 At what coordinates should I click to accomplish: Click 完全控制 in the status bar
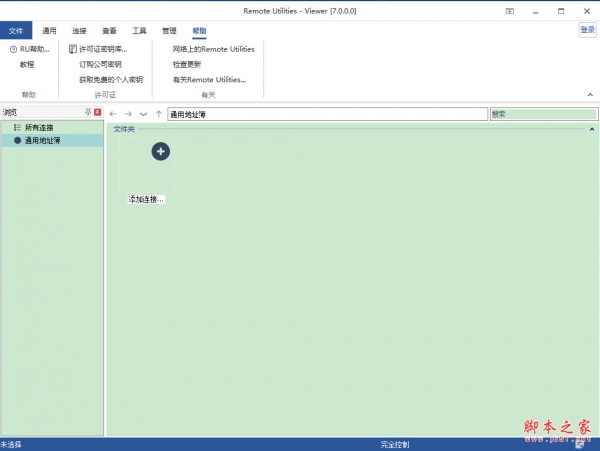pos(395,444)
